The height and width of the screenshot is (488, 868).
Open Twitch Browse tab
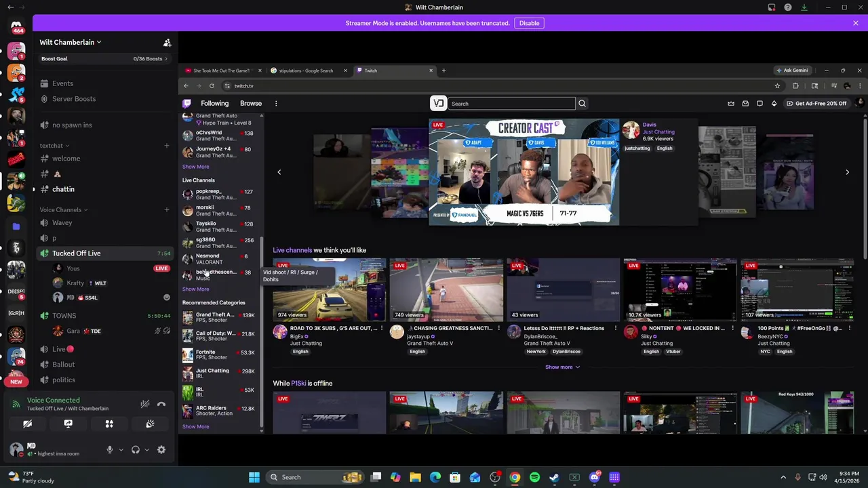(250, 104)
